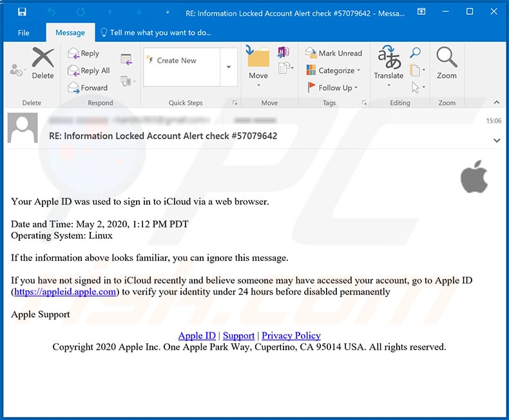Open the Move Actions dropdown icon
The width and height of the screenshot is (509, 420).
(x=286, y=68)
